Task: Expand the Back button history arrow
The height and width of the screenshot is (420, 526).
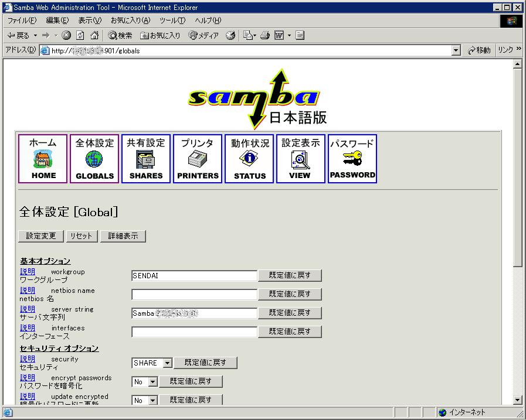Action: click(x=36, y=35)
